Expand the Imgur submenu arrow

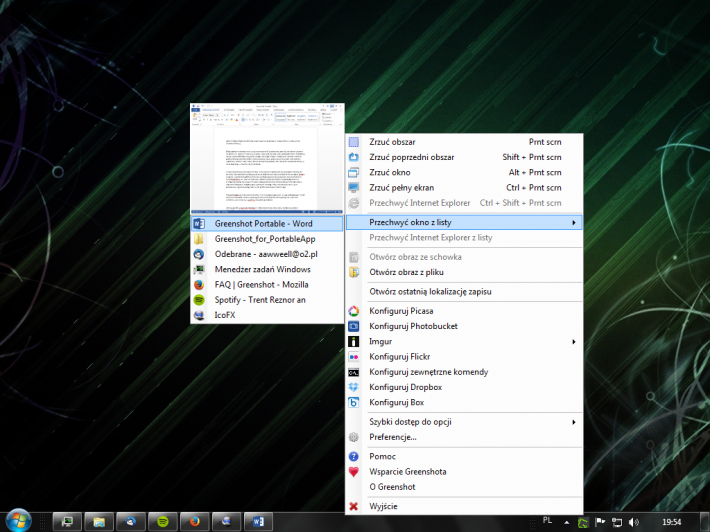pos(574,342)
